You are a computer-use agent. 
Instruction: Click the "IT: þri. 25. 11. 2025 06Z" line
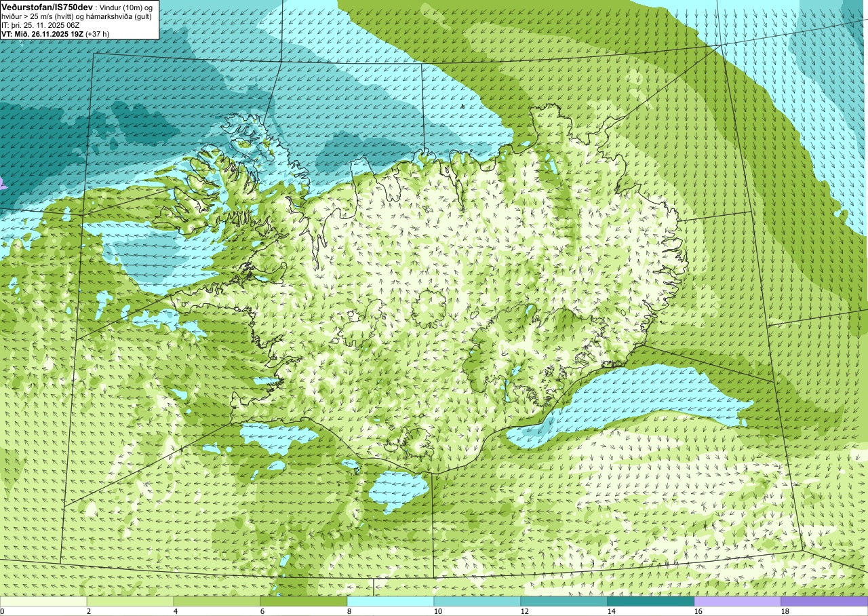41,25
